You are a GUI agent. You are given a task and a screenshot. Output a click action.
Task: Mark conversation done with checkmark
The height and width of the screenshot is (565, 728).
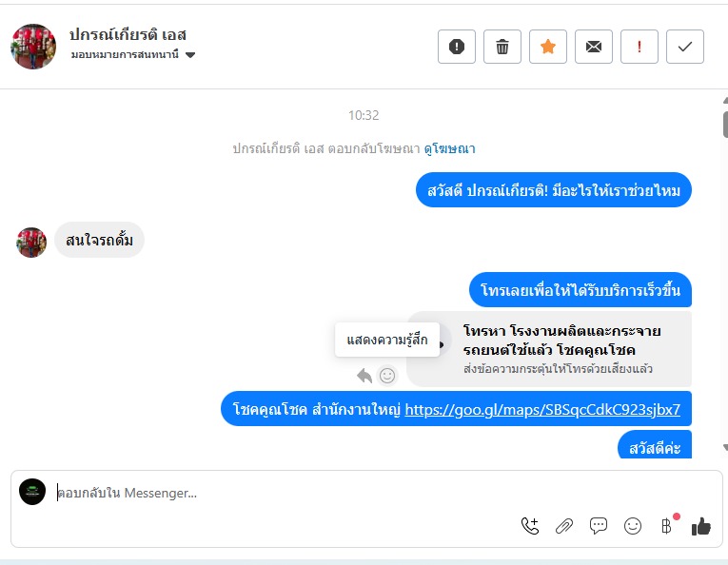click(685, 47)
